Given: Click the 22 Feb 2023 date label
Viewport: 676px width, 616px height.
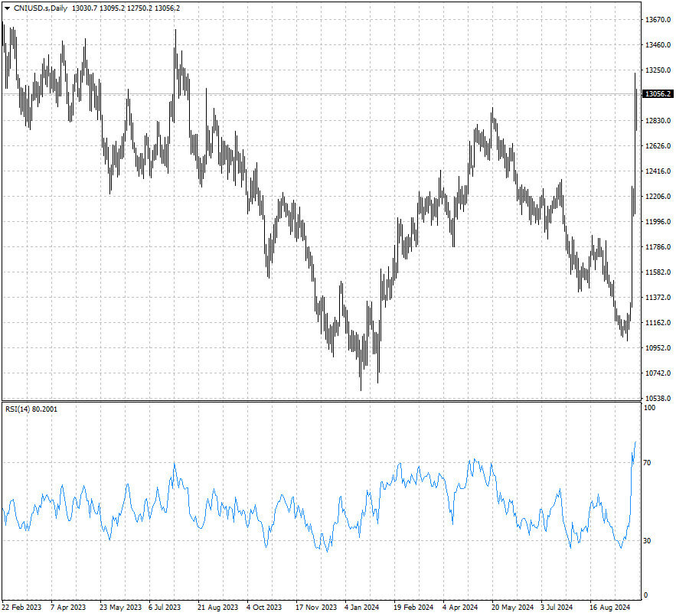Looking at the screenshot, I should tap(21, 607).
